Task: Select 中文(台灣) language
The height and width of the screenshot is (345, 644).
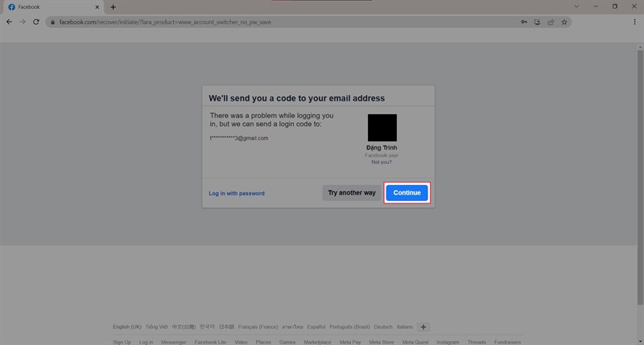Action: click(184, 327)
